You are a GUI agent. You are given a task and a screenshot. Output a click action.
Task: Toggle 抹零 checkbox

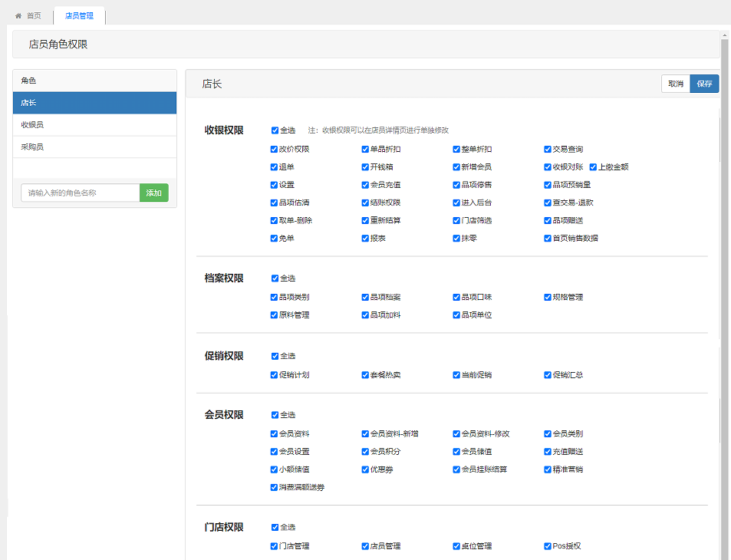(x=456, y=239)
